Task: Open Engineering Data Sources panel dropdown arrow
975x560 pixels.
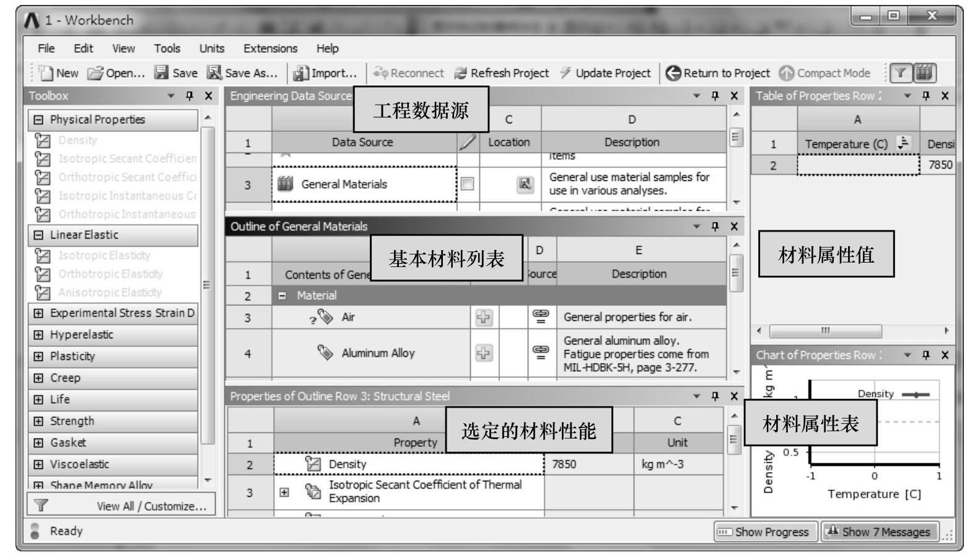Action: click(x=697, y=96)
